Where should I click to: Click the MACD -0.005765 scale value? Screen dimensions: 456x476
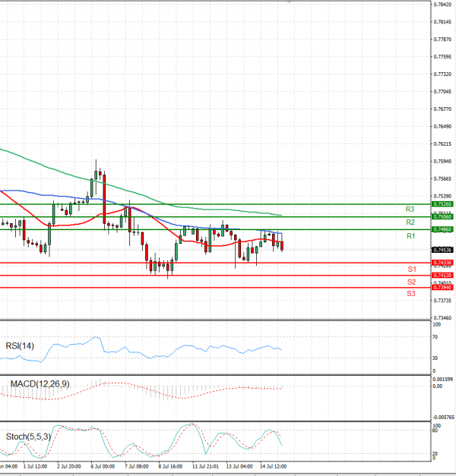[443, 418]
